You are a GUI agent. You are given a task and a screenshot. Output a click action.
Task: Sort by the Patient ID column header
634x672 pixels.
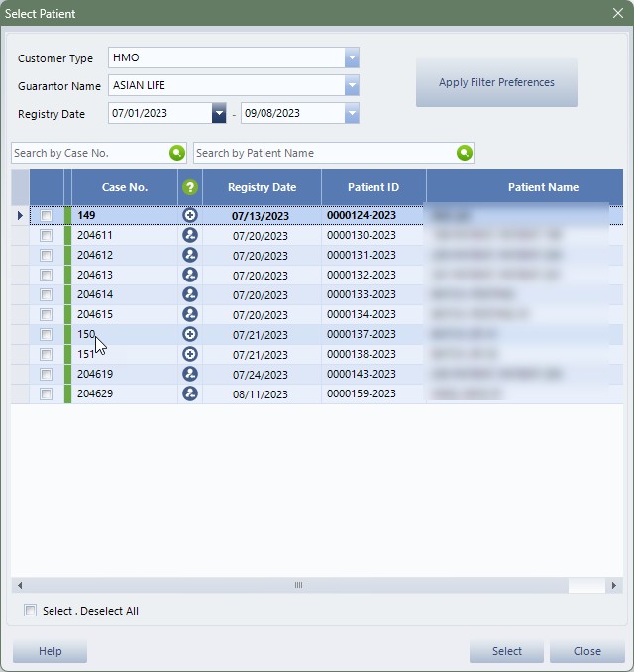[x=373, y=187]
